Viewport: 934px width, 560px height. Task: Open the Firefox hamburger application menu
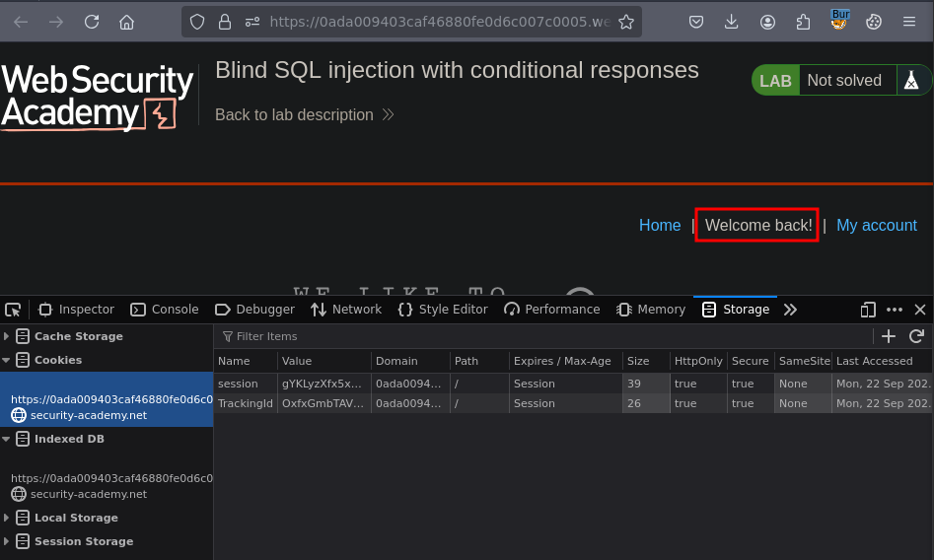coord(909,22)
